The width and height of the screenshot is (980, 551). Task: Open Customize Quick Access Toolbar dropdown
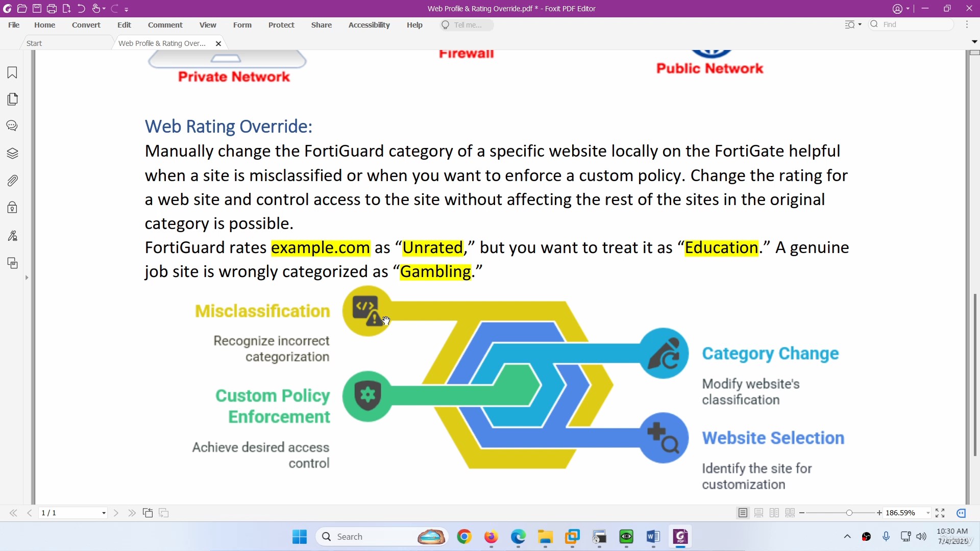pyautogui.click(x=127, y=9)
